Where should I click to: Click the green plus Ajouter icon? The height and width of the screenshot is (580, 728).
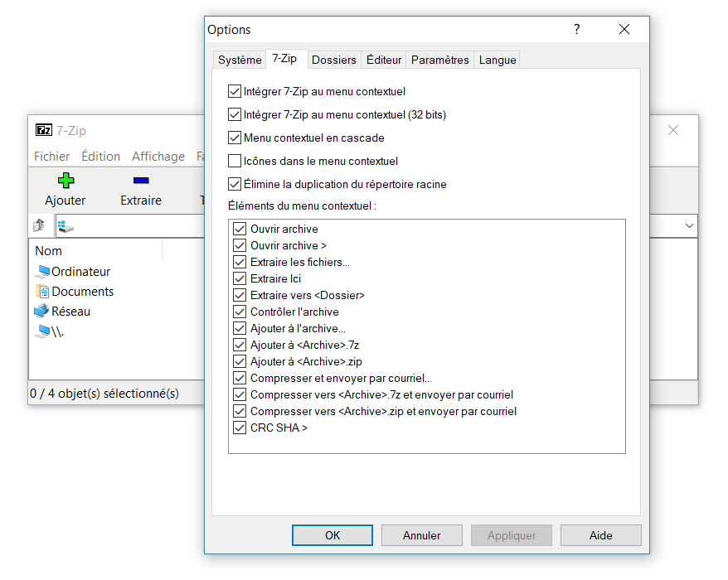tap(66, 181)
